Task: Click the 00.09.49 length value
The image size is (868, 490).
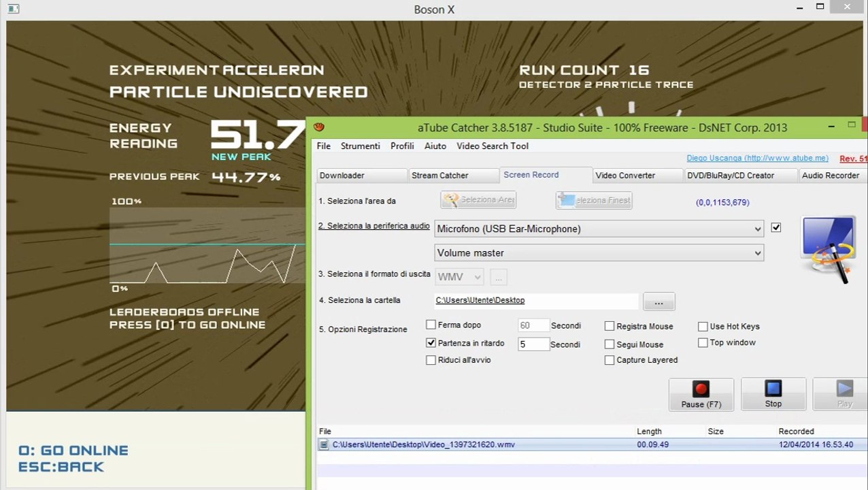Action: tap(653, 444)
